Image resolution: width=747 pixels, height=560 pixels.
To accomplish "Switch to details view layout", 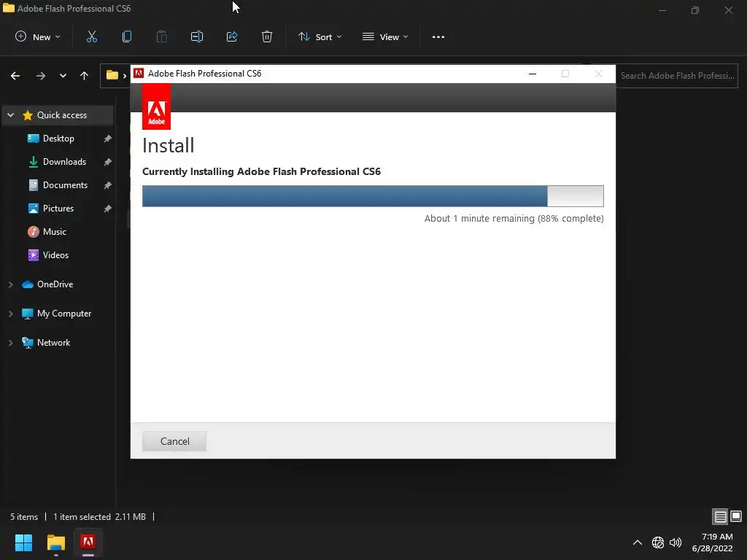I will coord(720,516).
